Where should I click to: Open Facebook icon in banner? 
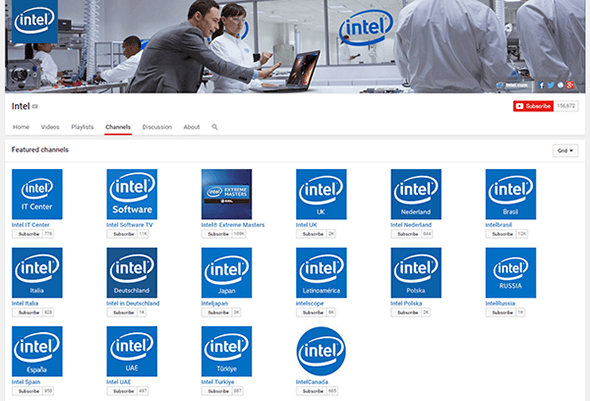[x=541, y=85]
